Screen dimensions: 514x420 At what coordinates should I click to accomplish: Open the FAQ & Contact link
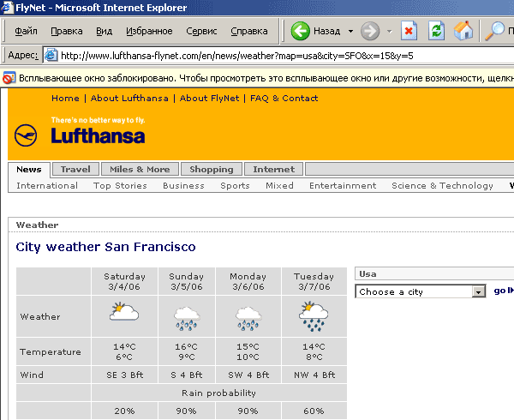tap(284, 99)
